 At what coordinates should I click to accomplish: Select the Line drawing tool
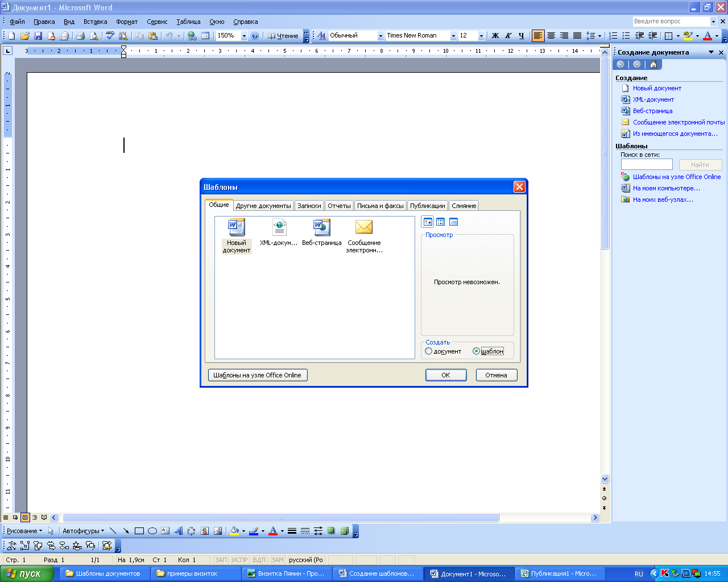click(113, 531)
